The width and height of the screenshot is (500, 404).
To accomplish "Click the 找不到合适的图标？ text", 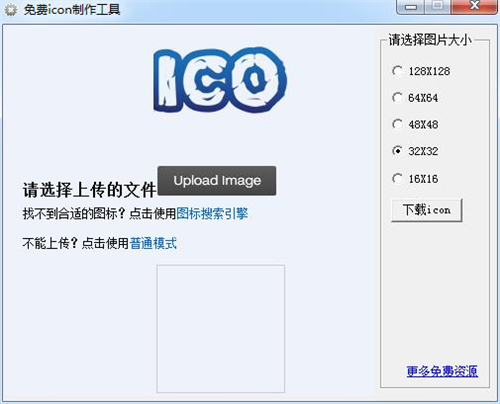I will coord(74,213).
